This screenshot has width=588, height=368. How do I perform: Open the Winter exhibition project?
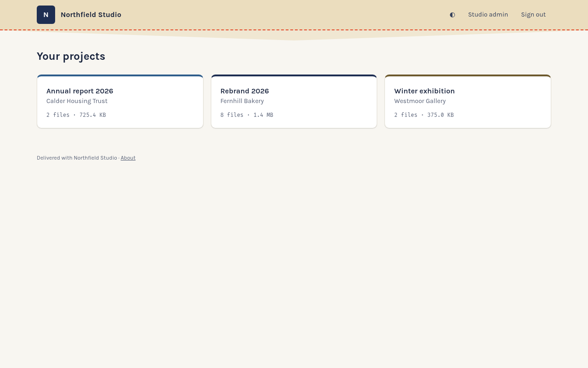tap(468, 102)
